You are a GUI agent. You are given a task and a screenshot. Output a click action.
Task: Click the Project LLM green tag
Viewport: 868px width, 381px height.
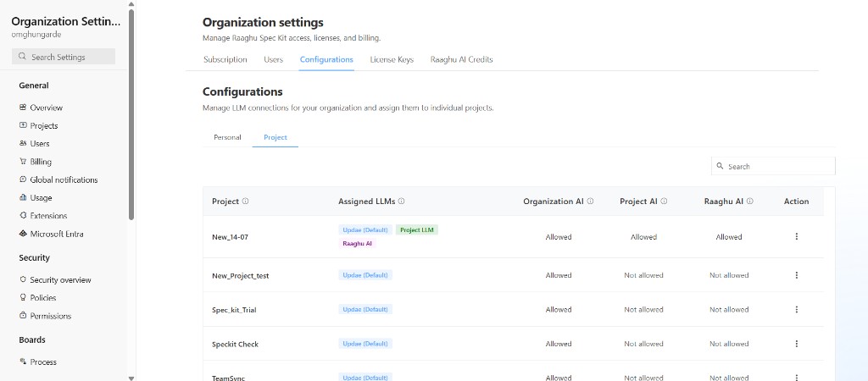point(417,230)
